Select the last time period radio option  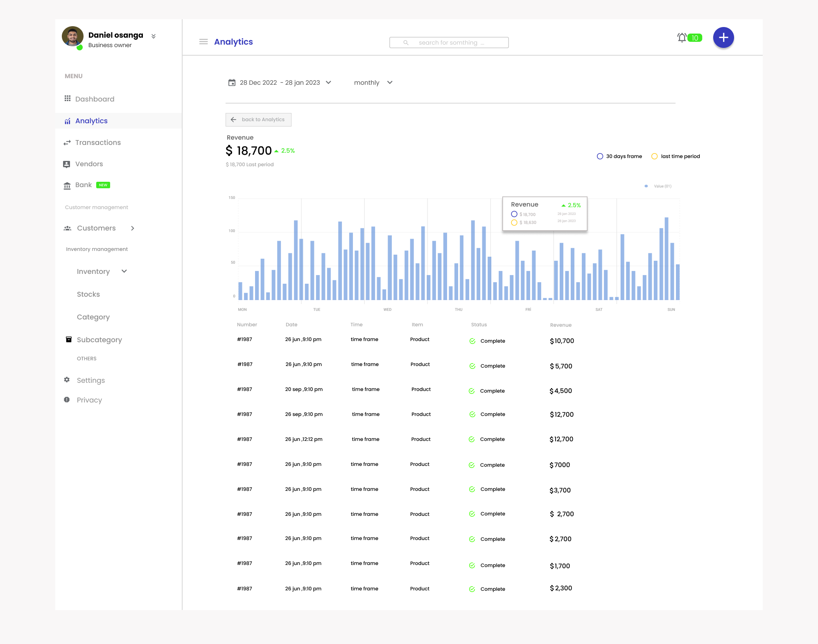tap(654, 156)
